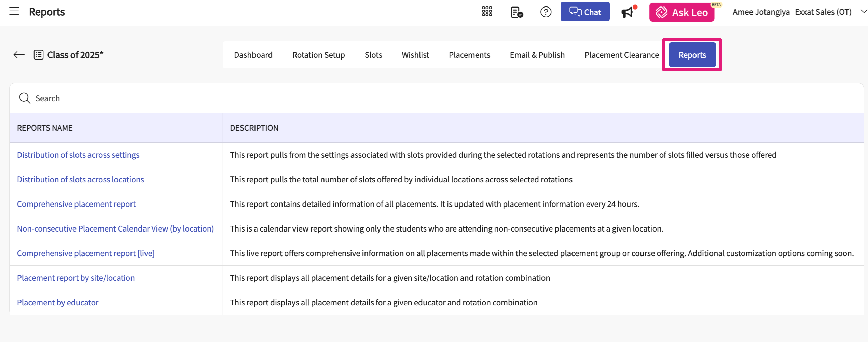Expand the user account dropdown chevron
This screenshot has width=868, height=342.
point(864,12)
